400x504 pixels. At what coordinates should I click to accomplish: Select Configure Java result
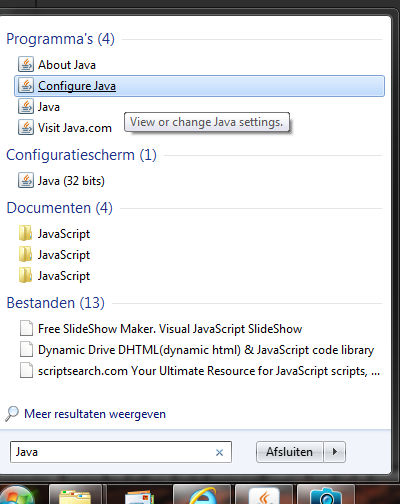coord(199,86)
